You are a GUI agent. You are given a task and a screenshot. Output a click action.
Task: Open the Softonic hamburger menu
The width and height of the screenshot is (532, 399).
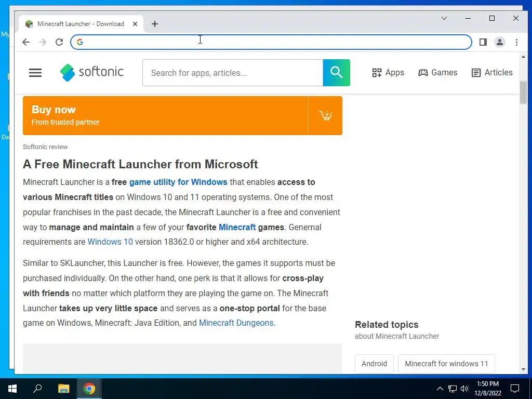[35, 73]
